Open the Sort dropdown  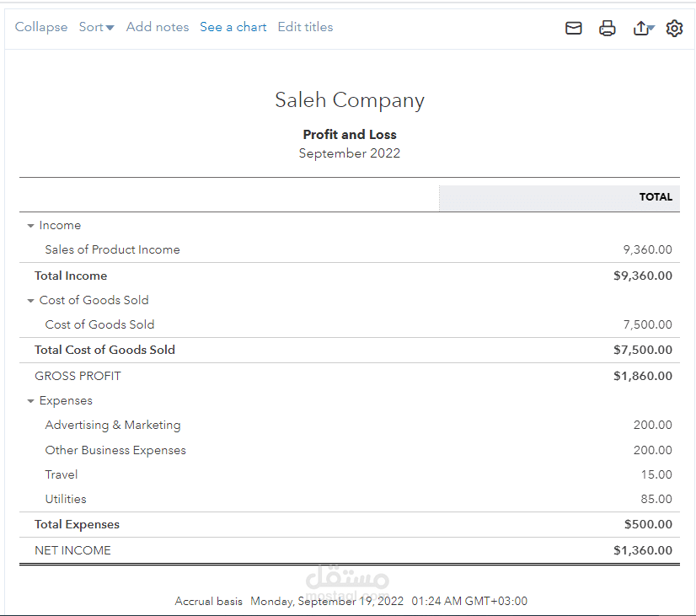coord(96,27)
